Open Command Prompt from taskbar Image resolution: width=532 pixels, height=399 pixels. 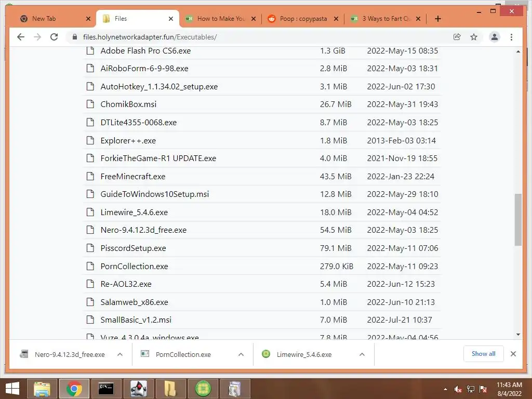pos(106,389)
